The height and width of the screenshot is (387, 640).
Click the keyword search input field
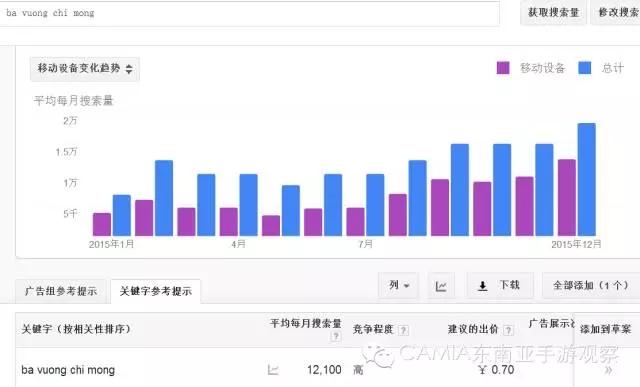click(249, 13)
